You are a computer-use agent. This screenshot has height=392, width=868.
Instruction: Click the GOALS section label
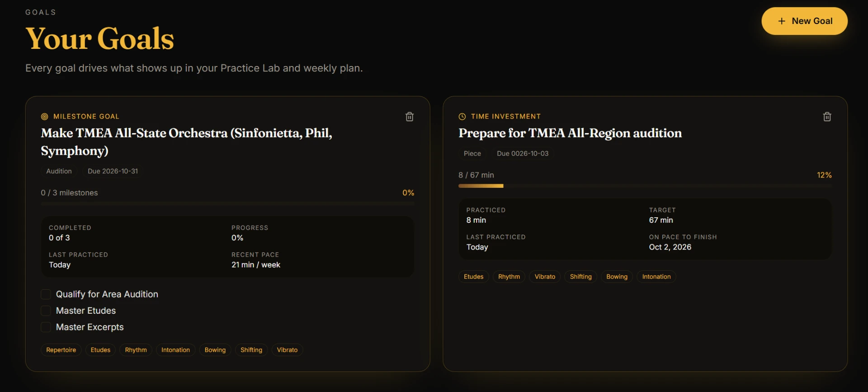[x=41, y=12]
